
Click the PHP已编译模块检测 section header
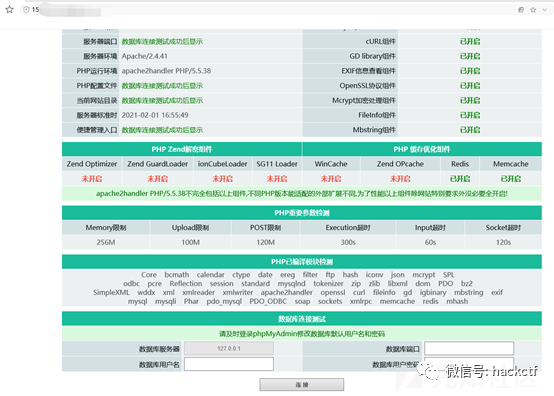[302, 261]
